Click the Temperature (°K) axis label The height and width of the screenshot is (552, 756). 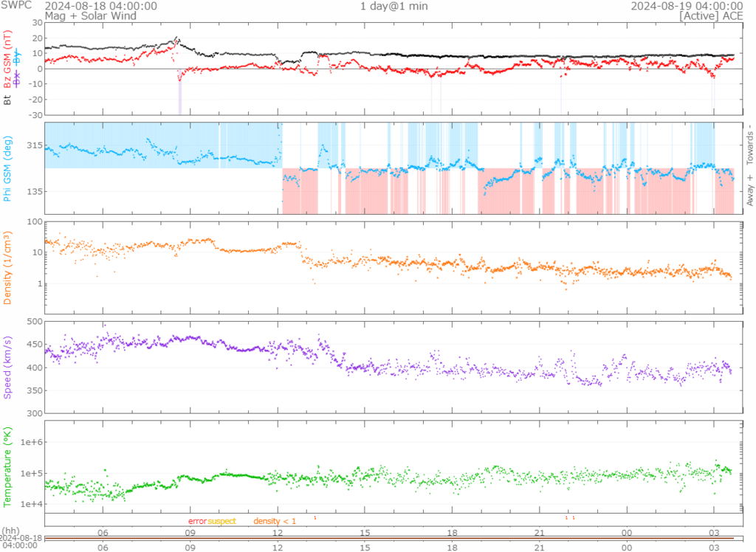pos(7,466)
